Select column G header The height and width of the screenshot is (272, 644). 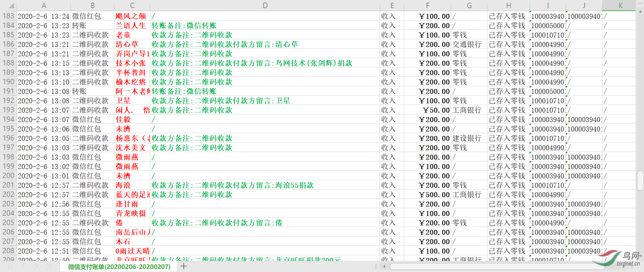(x=469, y=5)
